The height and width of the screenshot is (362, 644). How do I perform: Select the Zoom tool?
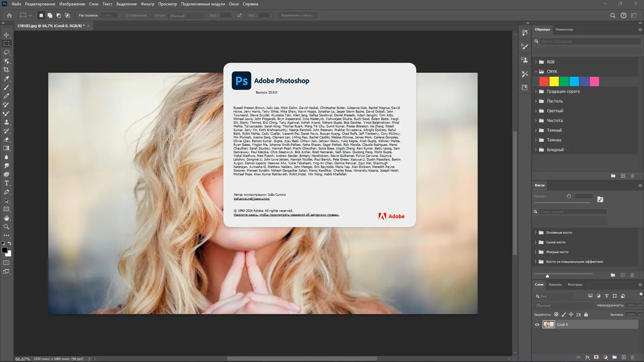(x=6, y=227)
